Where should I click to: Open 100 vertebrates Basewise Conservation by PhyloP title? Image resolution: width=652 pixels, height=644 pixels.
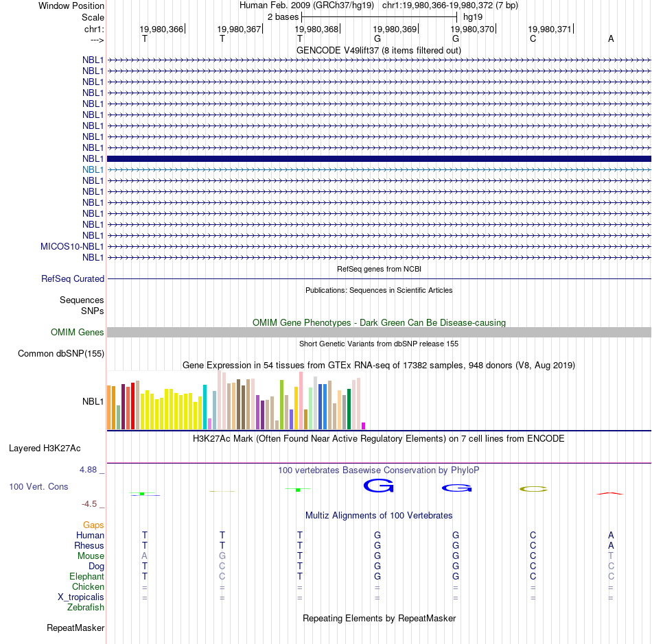point(379,470)
